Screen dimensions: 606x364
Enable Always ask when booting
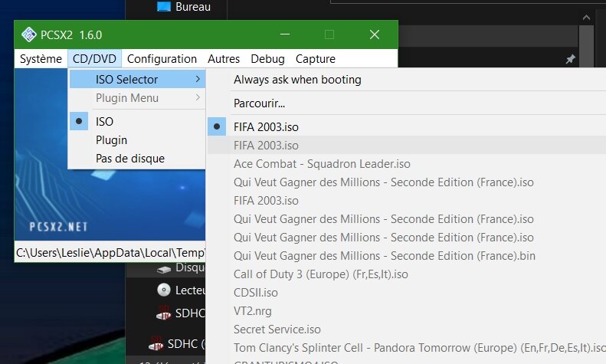point(297,80)
